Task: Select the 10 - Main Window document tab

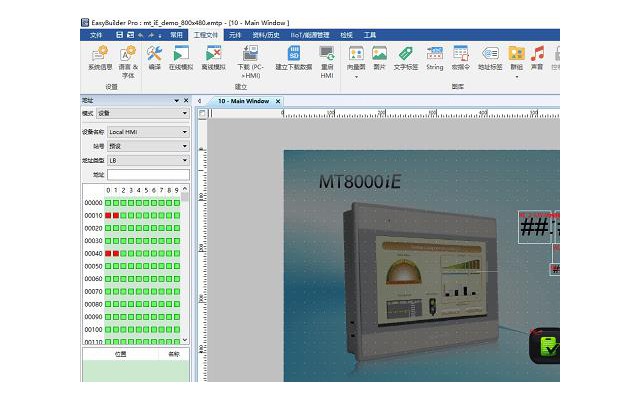Action: pos(243,101)
